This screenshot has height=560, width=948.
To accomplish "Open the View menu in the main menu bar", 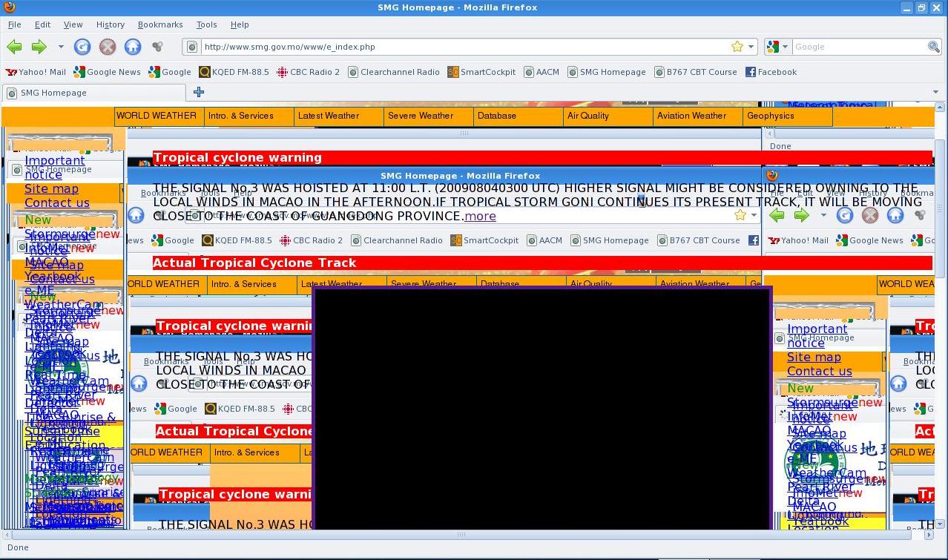I will (73, 24).
